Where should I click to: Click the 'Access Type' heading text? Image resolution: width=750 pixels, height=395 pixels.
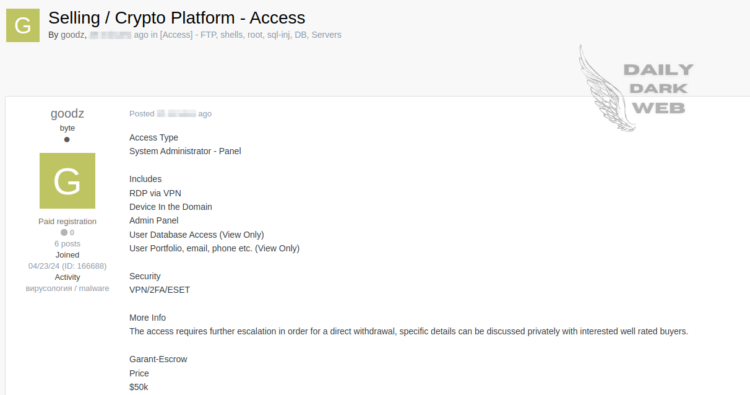154,138
